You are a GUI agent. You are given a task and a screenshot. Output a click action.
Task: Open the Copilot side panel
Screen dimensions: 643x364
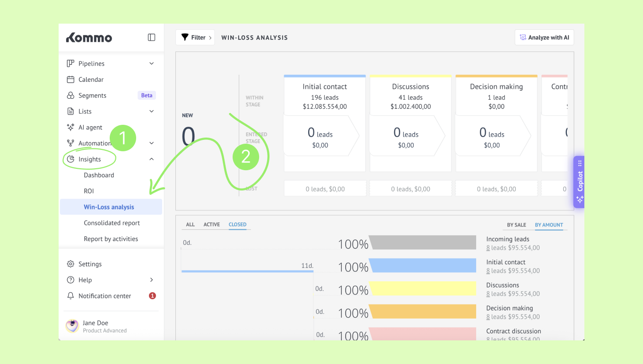(579, 182)
